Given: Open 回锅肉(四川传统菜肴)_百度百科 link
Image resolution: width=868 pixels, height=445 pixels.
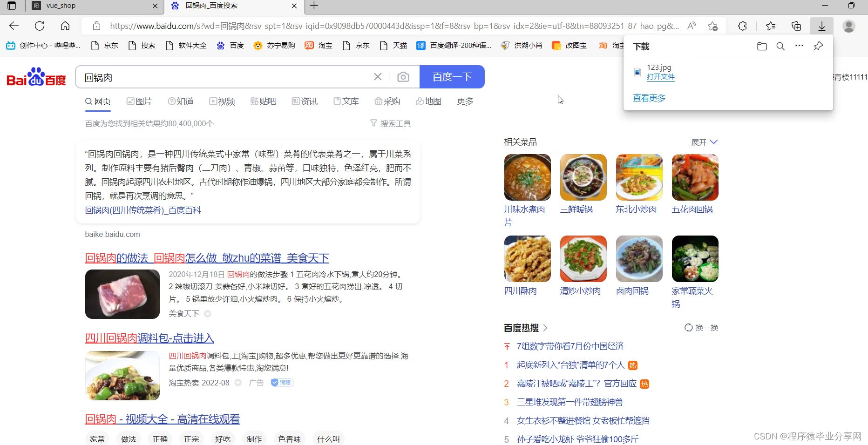Looking at the screenshot, I should coord(143,210).
